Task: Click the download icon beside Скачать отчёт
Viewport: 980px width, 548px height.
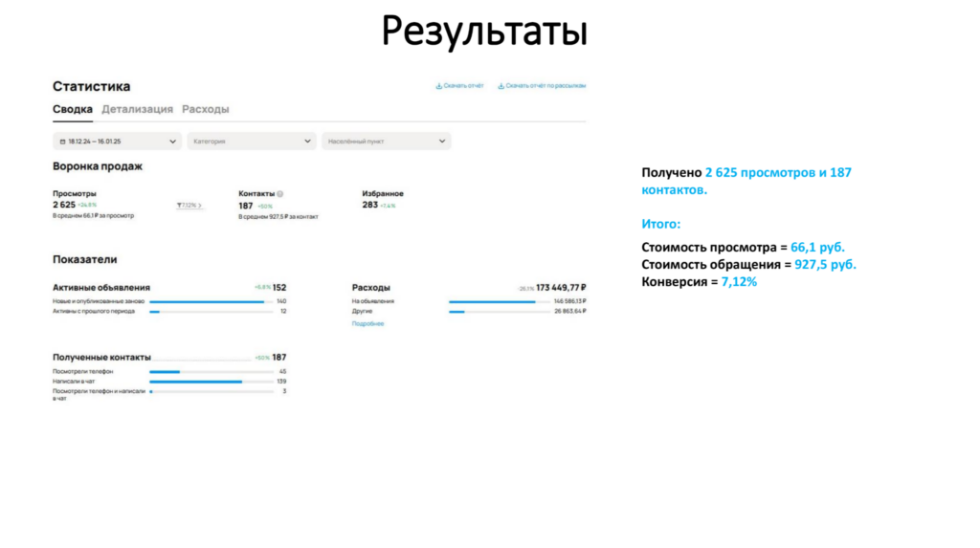Action: pyautogui.click(x=438, y=86)
